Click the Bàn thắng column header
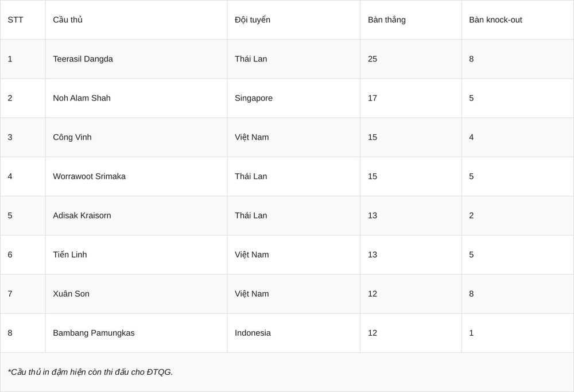 point(386,20)
